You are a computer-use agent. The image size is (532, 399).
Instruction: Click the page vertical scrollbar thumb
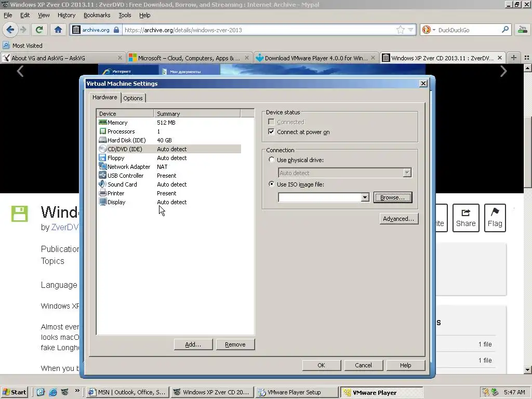pyautogui.click(x=527, y=152)
